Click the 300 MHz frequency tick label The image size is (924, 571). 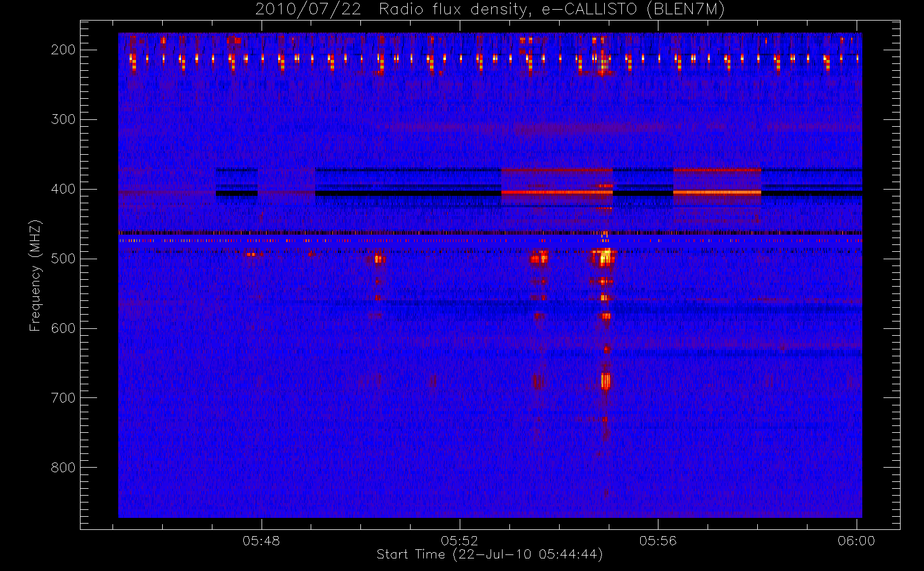click(x=63, y=119)
